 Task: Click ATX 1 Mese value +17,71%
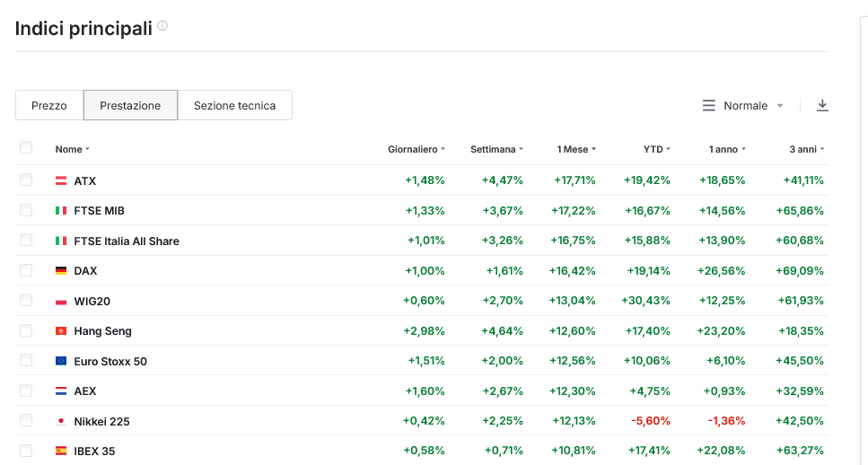(574, 180)
